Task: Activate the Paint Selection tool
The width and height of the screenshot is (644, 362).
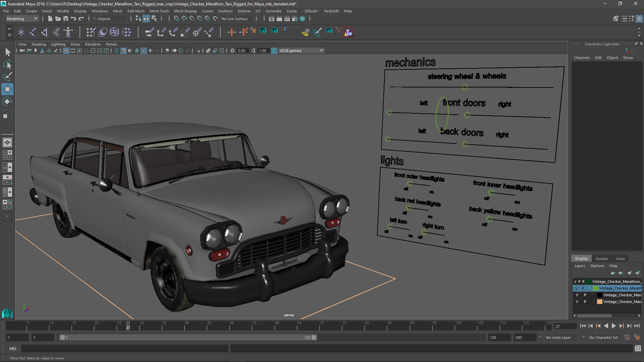Action: pyautogui.click(x=7, y=77)
